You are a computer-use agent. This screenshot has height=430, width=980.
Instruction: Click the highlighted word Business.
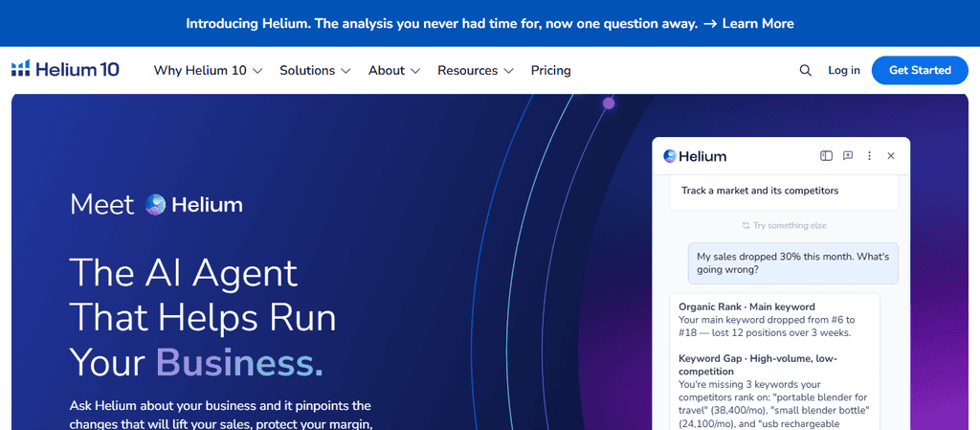tap(239, 363)
